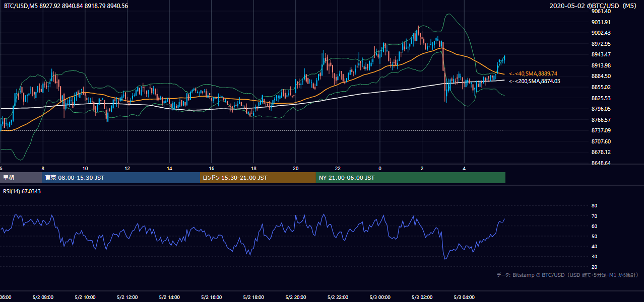Click RSI scale value 50
The width and height of the screenshot is (644, 302).
[x=594, y=236]
